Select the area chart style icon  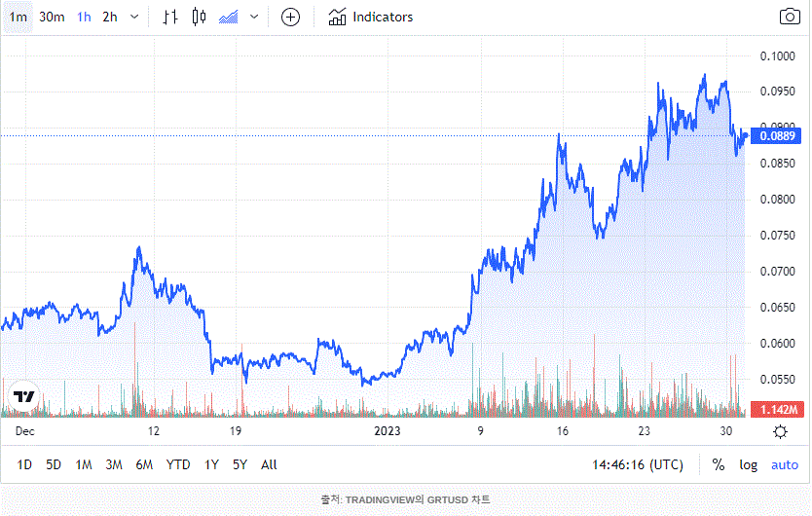pos(229,18)
